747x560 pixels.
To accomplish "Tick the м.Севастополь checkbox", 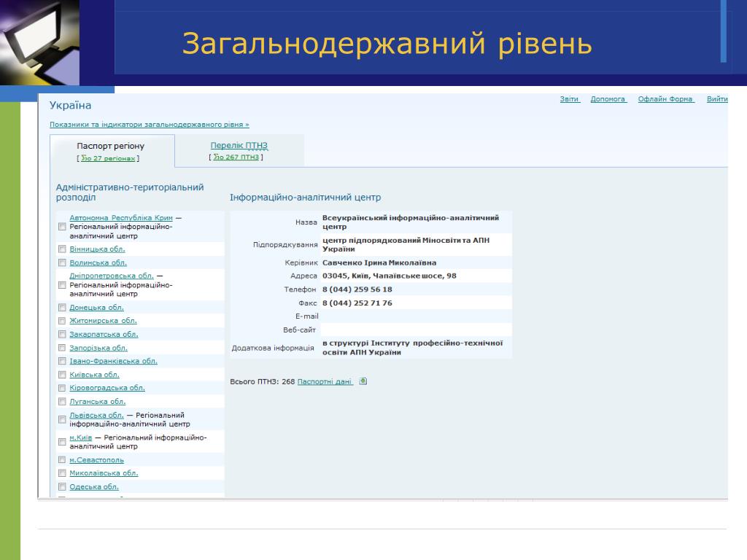I will click(x=62, y=459).
